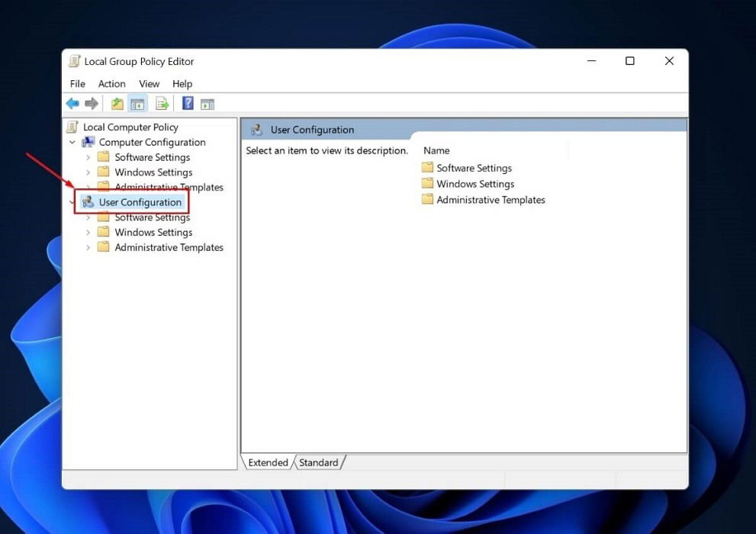Open the File menu
This screenshot has width=756, height=534.
pyautogui.click(x=77, y=84)
